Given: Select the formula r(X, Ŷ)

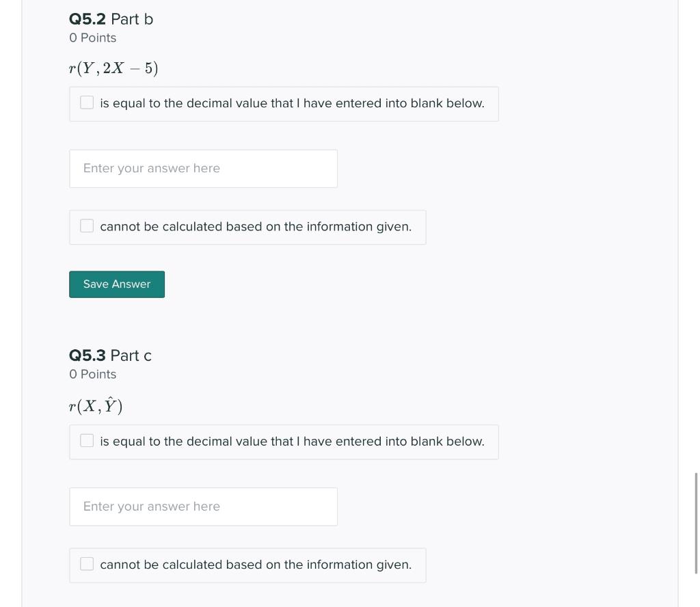Looking at the screenshot, I should 96,405.
